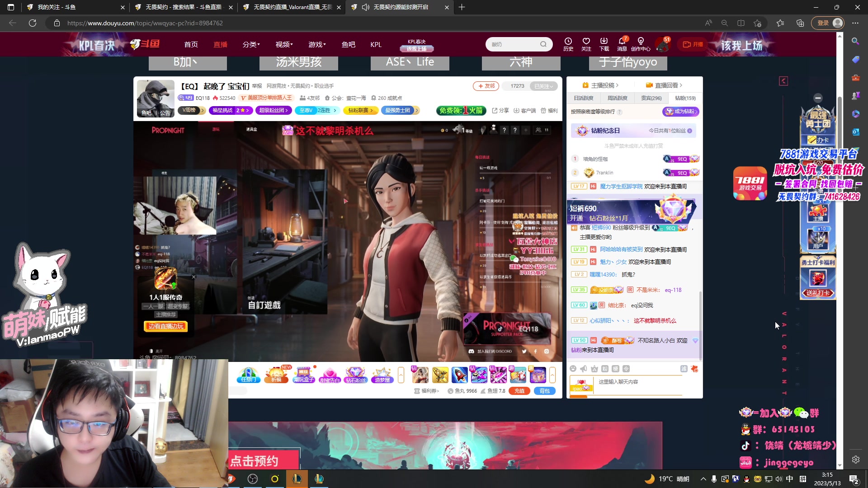Image resolution: width=868 pixels, height=488 pixels.
Task: Open Edge sidebar settings gear
Action: tap(855, 460)
